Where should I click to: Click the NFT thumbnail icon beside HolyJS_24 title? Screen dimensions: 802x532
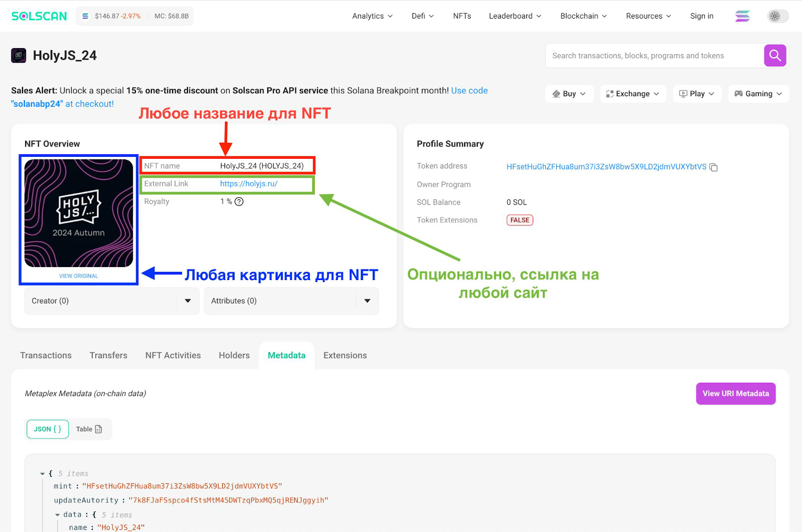pos(19,55)
